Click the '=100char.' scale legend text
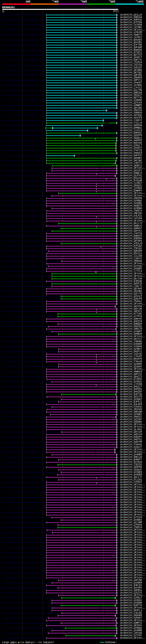 tap(111, 642)
